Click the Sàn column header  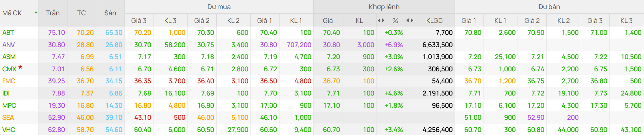tap(110, 13)
